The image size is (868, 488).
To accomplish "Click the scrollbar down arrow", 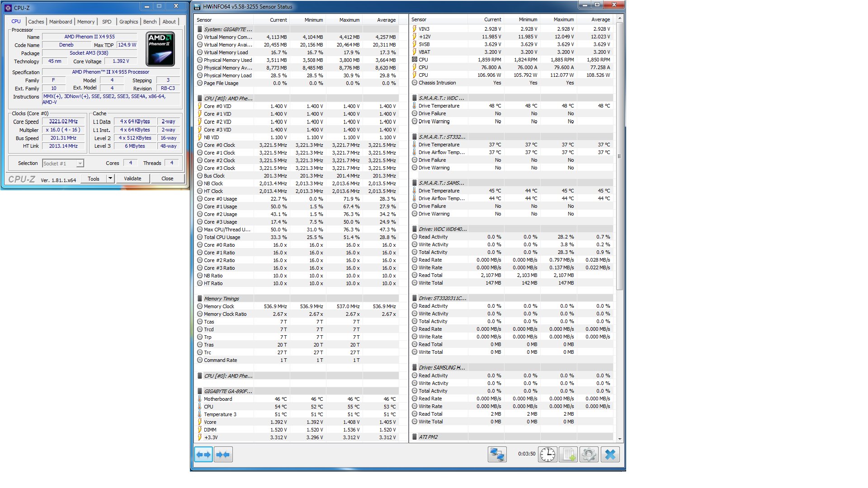I will point(619,439).
